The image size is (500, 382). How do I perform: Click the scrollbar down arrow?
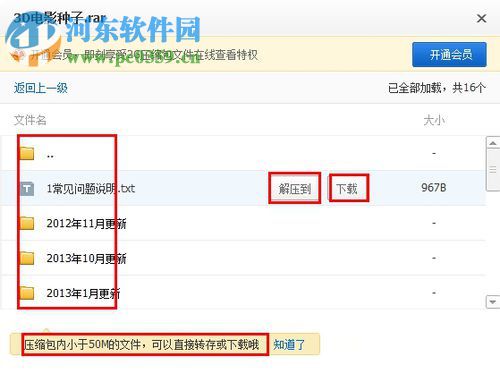point(493,302)
